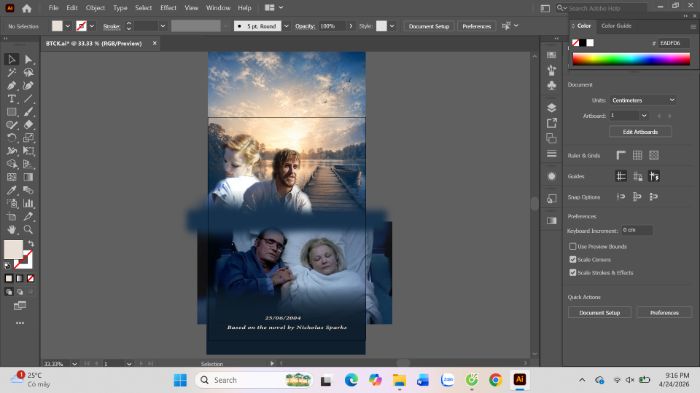Click Document Setup in Quick Actions
Screen dimensions: 700x393
tap(600, 313)
